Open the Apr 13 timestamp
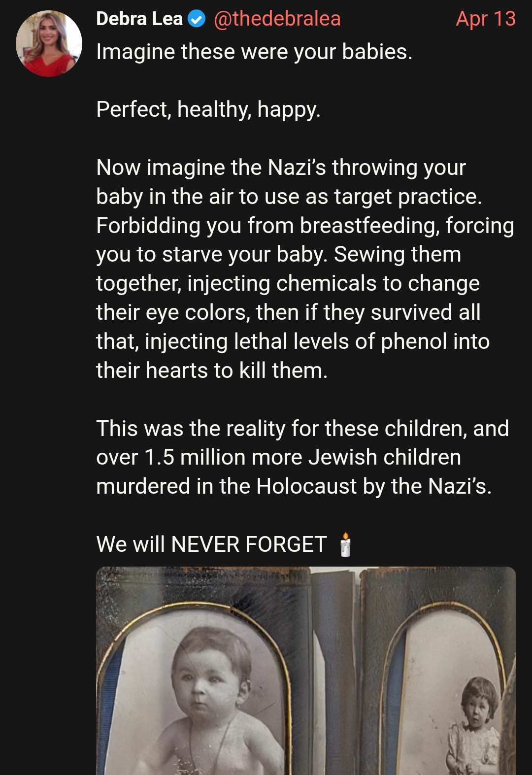This screenshot has height=775, width=532. point(486,19)
